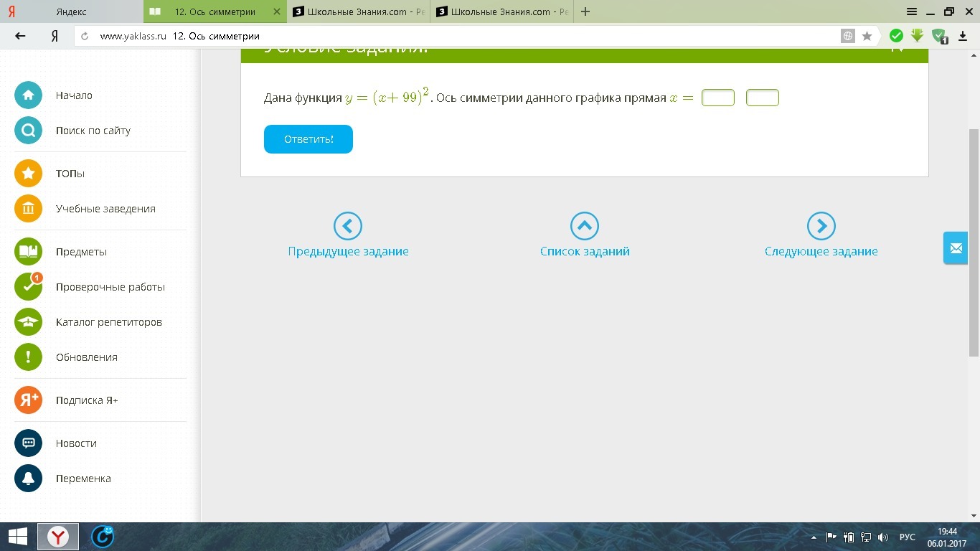This screenshot has height=551, width=980.
Task: Open Переменка bell icon
Action: pyautogui.click(x=29, y=479)
